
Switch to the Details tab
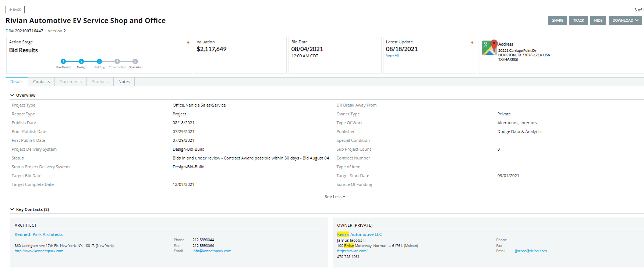click(x=17, y=82)
